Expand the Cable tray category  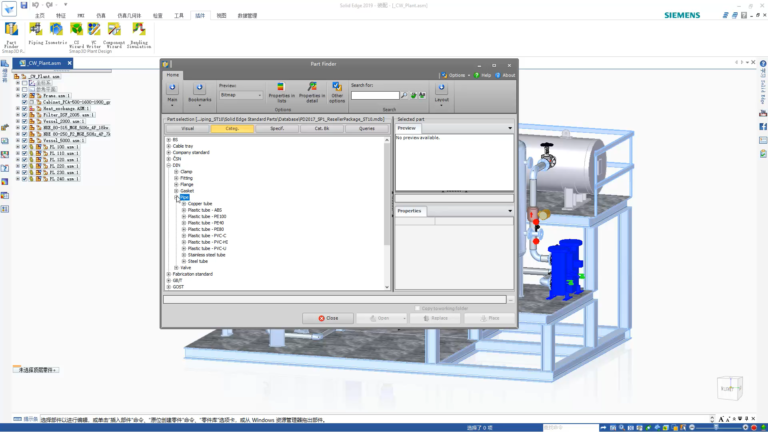pos(169,146)
